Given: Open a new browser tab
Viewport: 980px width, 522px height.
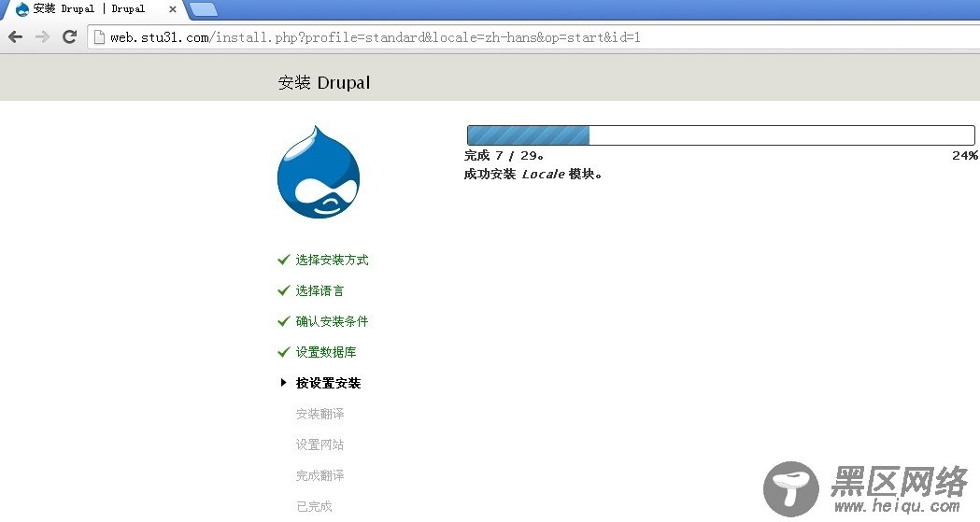Looking at the screenshot, I should coord(203,9).
